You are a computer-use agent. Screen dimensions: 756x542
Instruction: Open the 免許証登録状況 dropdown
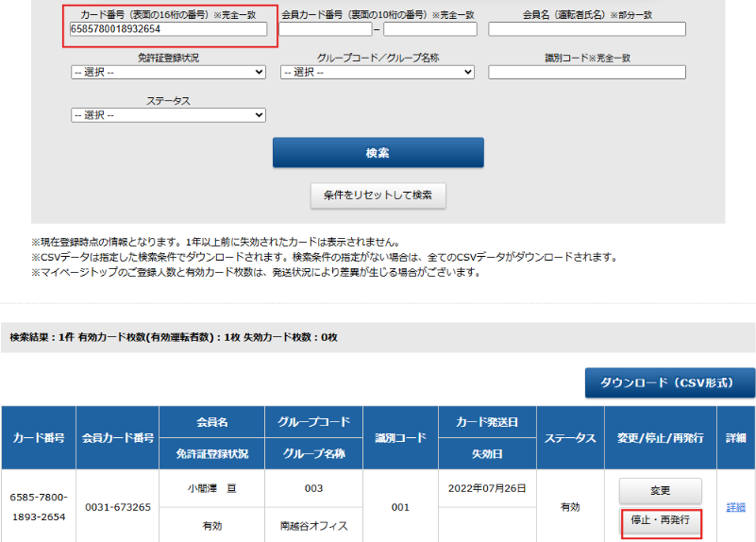[x=168, y=72]
